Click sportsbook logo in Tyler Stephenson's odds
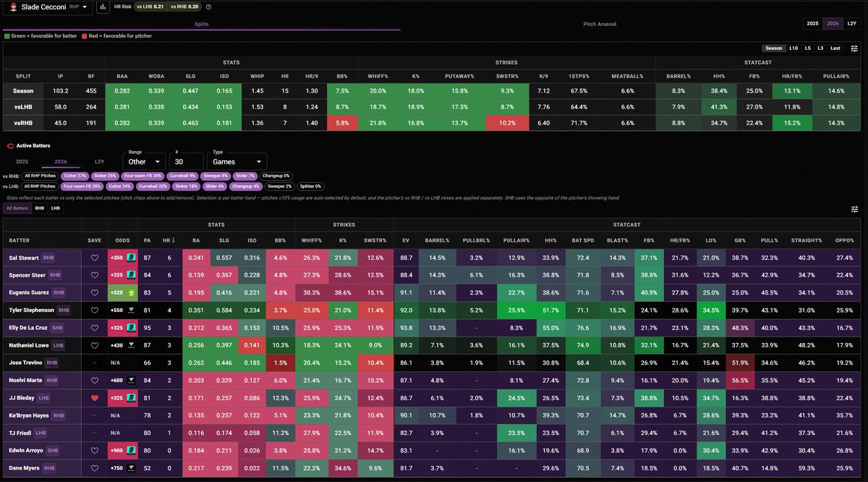Image resolution: width=868 pixels, height=482 pixels. (132, 310)
